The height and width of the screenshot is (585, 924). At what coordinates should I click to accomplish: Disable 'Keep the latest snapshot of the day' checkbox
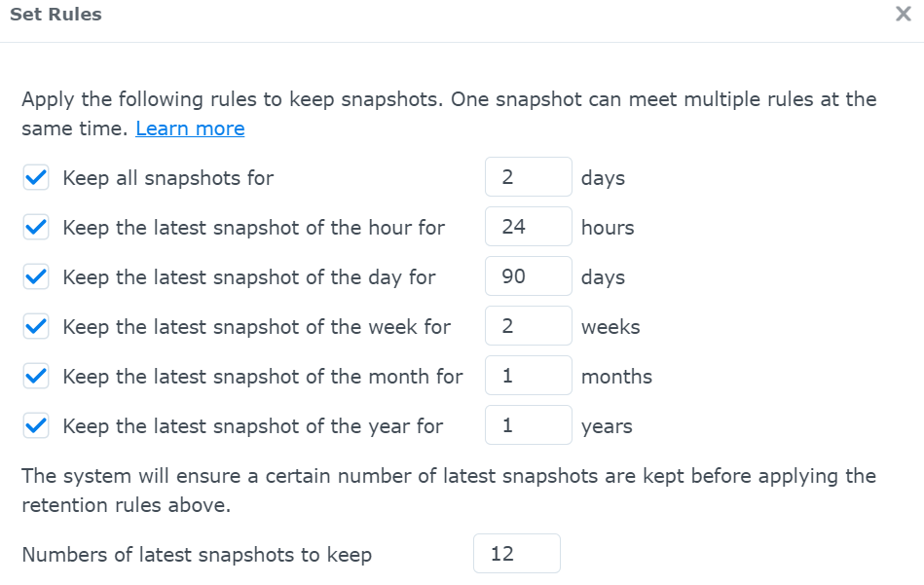coord(36,277)
